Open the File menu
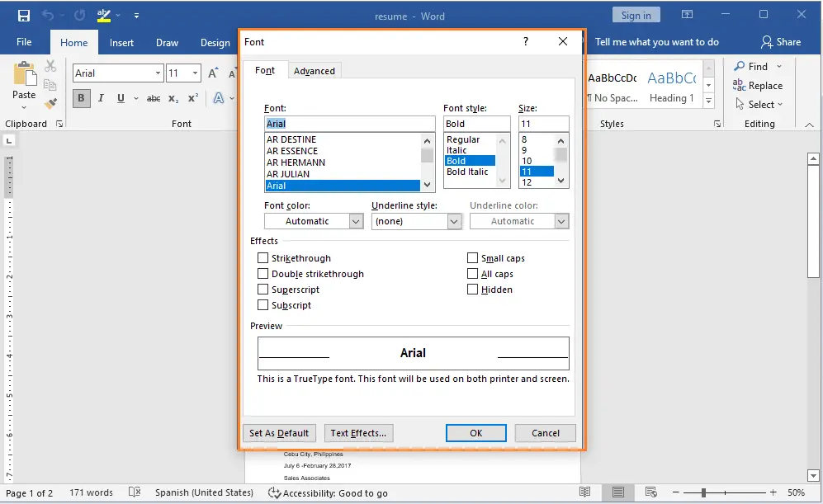The image size is (823, 504). [24, 42]
